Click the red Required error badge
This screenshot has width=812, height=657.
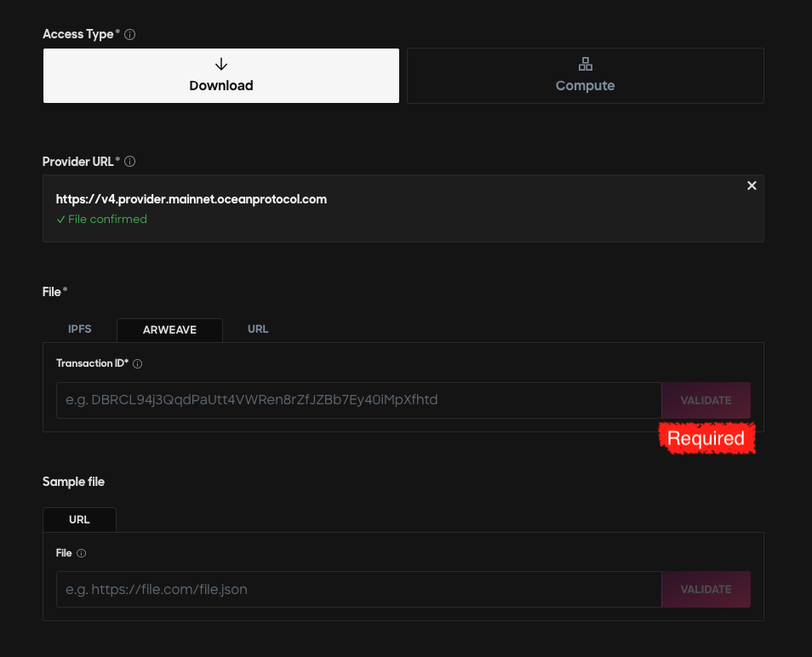(x=706, y=438)
